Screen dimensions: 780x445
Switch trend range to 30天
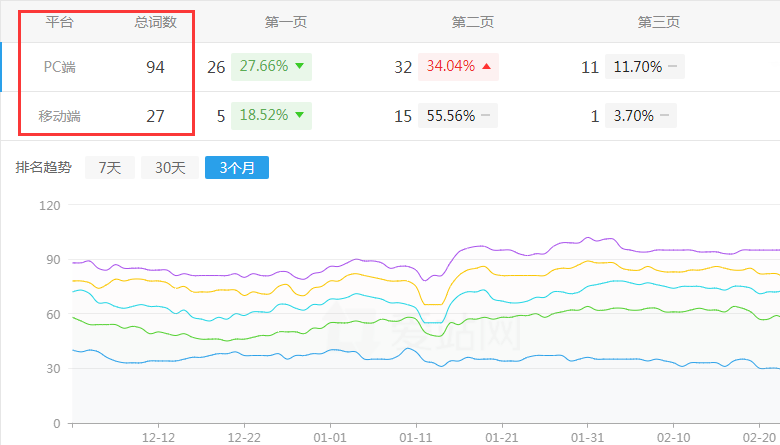[x=169, y=168]
